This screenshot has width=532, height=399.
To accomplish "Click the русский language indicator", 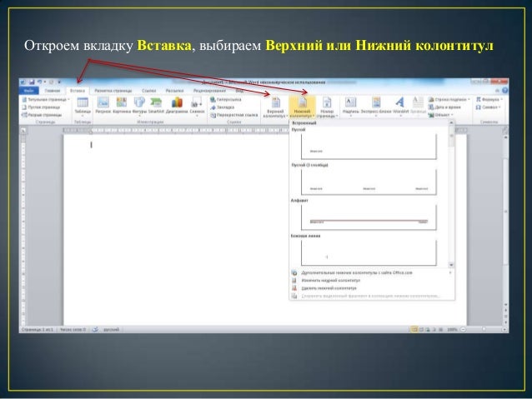I will (111, 330).
